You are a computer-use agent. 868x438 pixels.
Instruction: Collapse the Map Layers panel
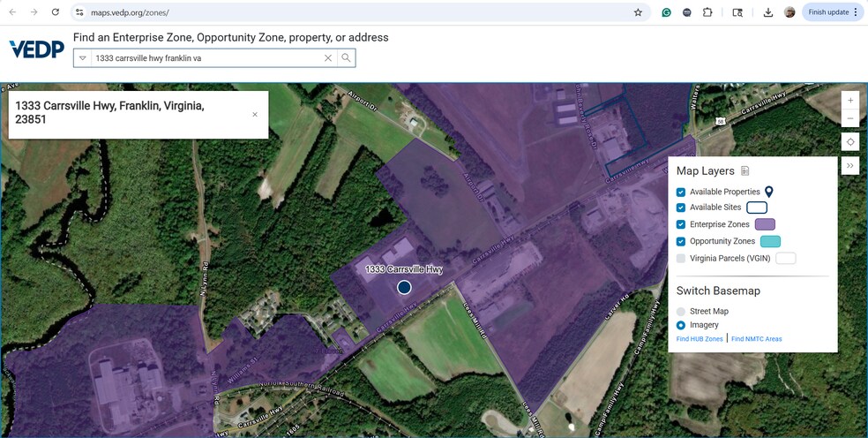850,165
